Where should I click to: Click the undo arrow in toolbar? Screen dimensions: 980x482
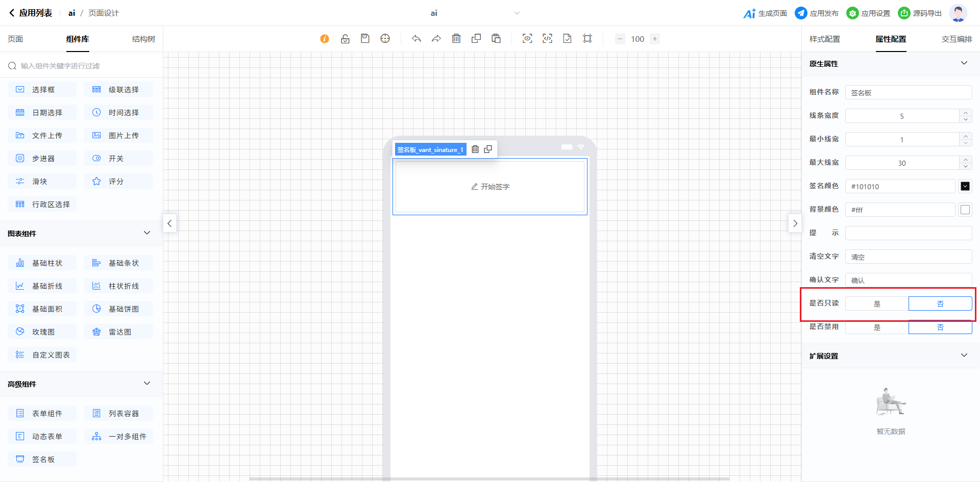(x=416, y=39)
